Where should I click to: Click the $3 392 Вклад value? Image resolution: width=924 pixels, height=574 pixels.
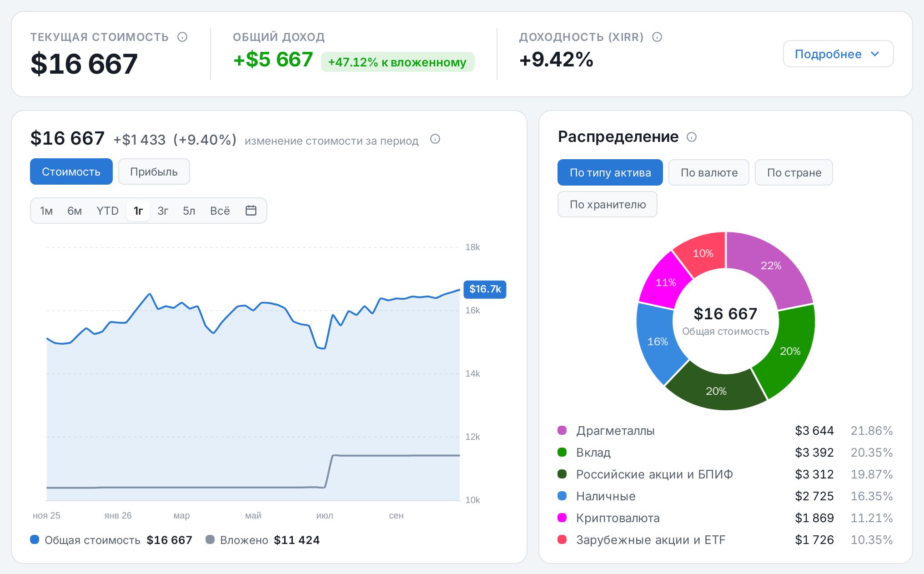(x=814, y=453)
